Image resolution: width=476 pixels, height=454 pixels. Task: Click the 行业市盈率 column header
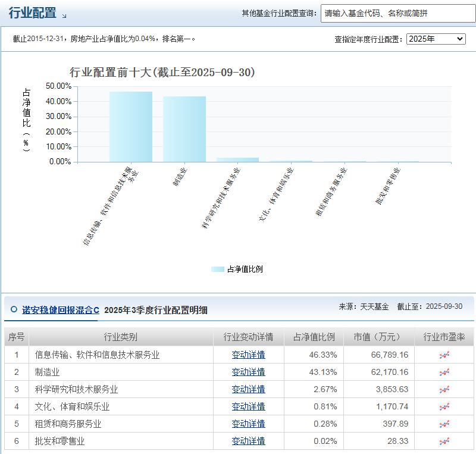pos(444,337)
